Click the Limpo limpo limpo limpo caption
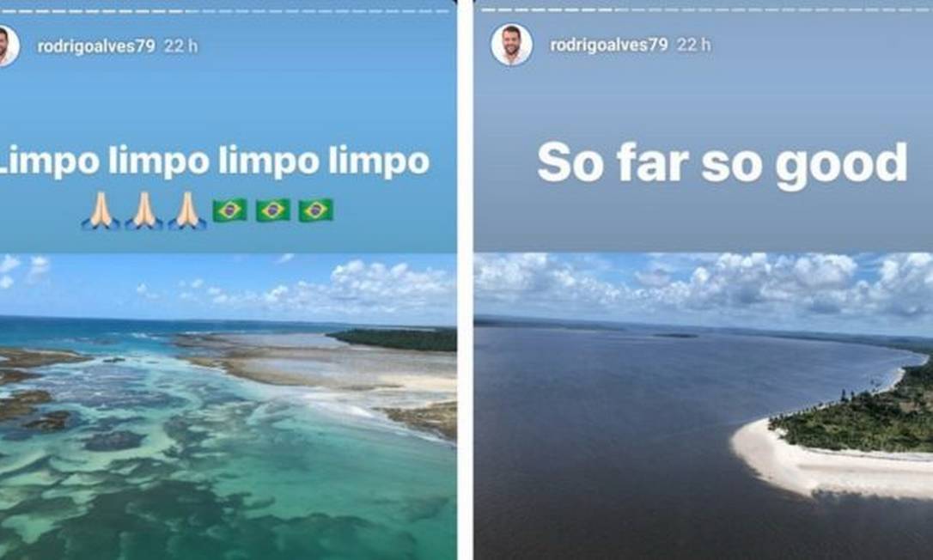 (213, 161)
